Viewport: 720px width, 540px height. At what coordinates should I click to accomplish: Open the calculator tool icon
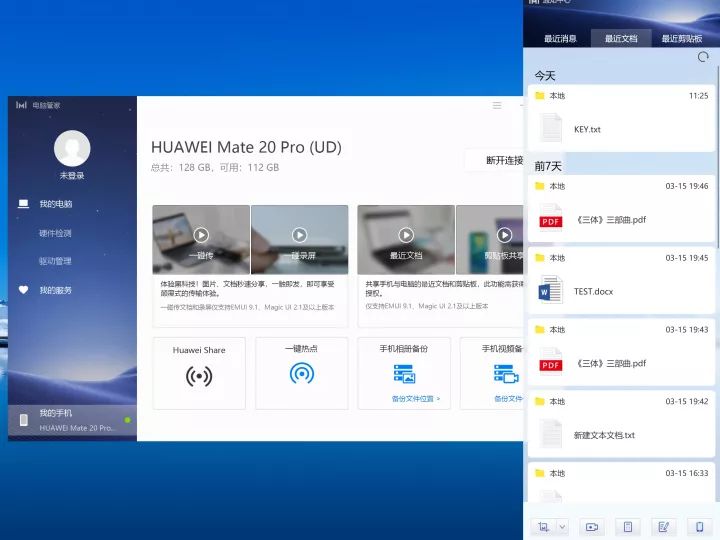(x=628, y=527)
